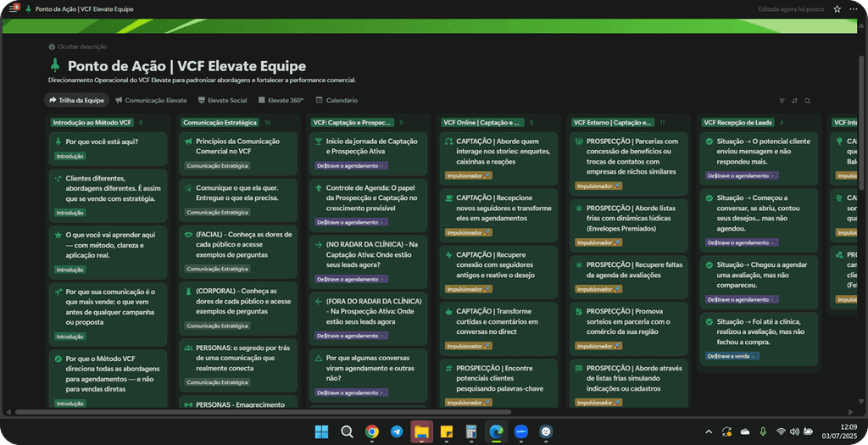The height and width of the screenshot is (445, 868).
Task: Open Telegram from the taskbar
Action: [397, 431]
